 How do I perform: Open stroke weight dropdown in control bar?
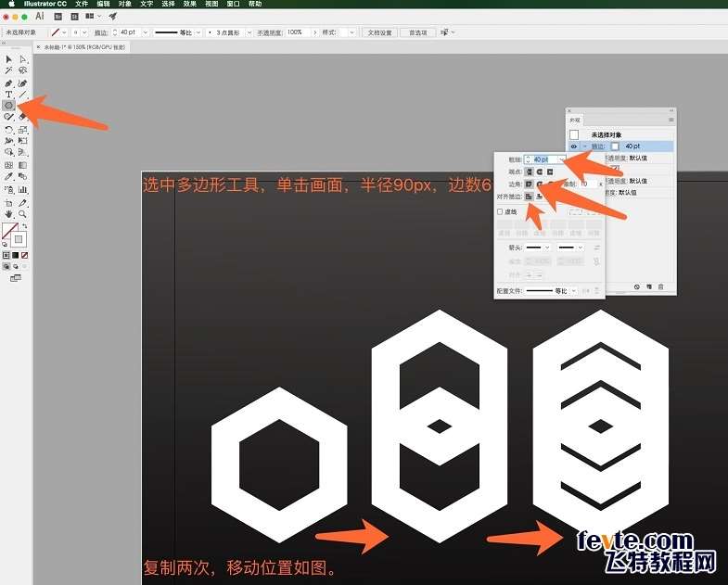145,32
